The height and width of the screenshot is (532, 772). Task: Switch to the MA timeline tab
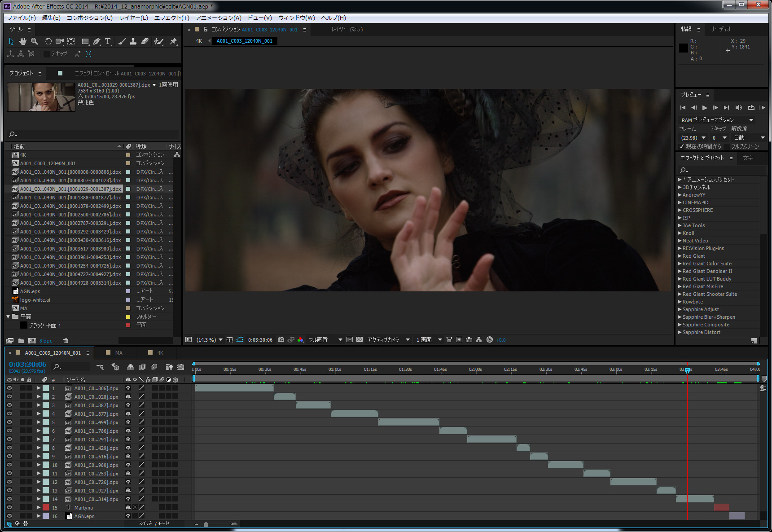click(x=118, y=353)
